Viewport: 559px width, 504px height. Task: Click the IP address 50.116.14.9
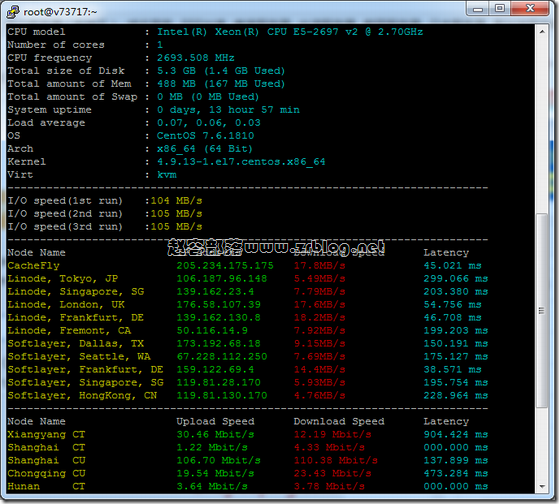pos(212,331)
